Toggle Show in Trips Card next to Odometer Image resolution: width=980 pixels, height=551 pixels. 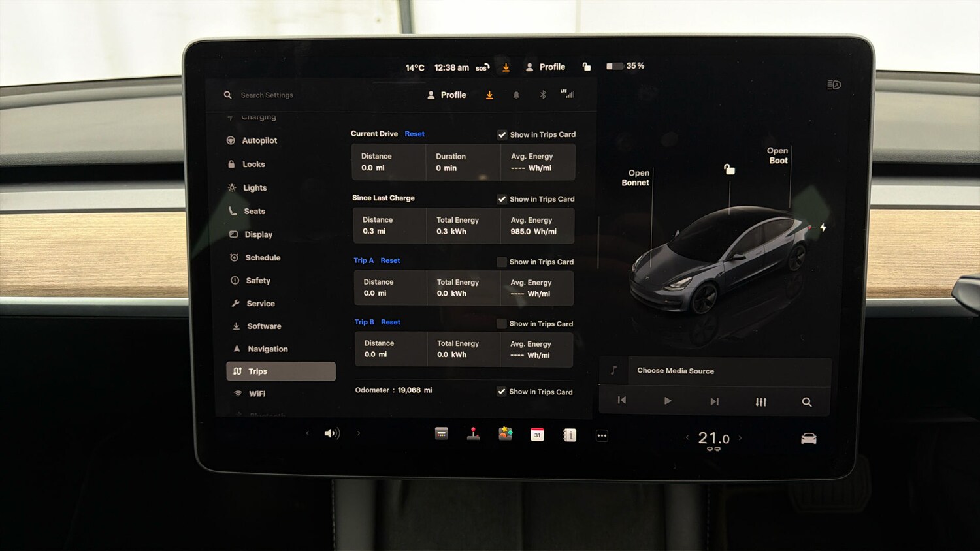pos(502,392)
